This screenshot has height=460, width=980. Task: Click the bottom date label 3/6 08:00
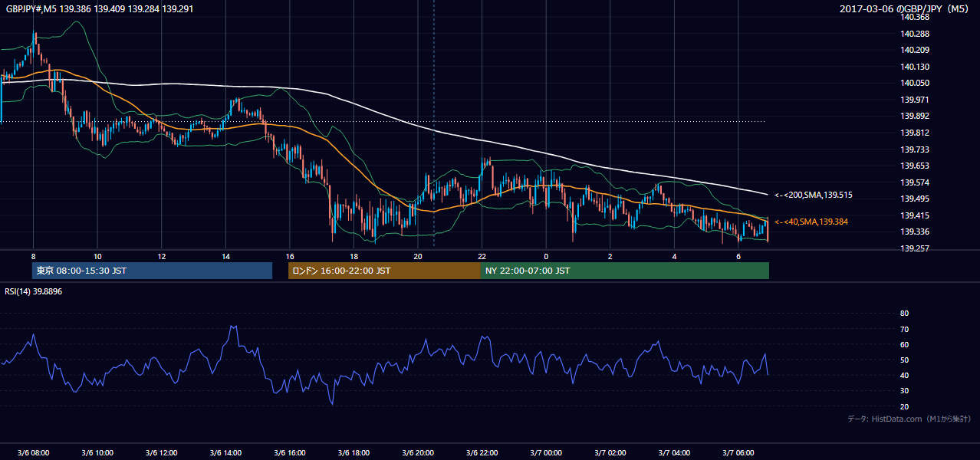click(33, 452)
